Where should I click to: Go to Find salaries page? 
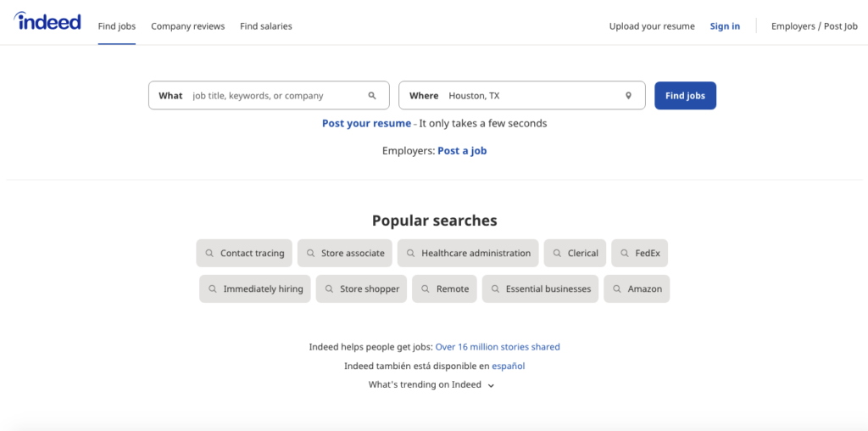[265, 26]
